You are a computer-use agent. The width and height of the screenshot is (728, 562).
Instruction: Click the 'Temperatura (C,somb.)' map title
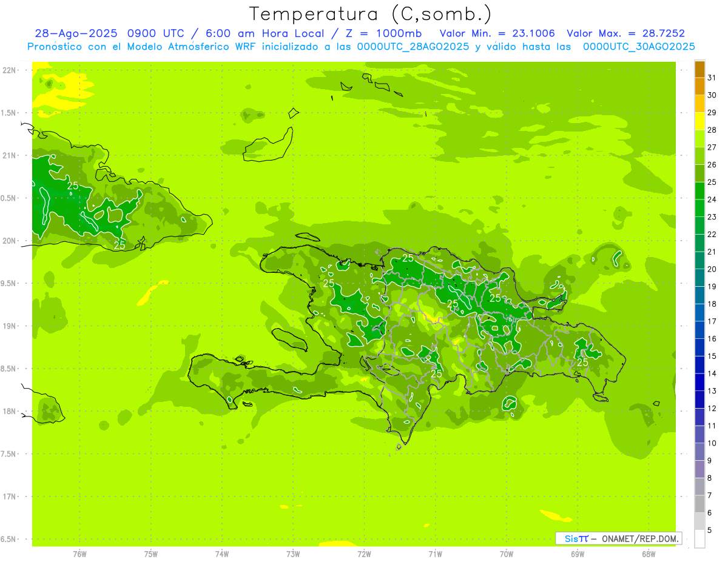point(370,14)
